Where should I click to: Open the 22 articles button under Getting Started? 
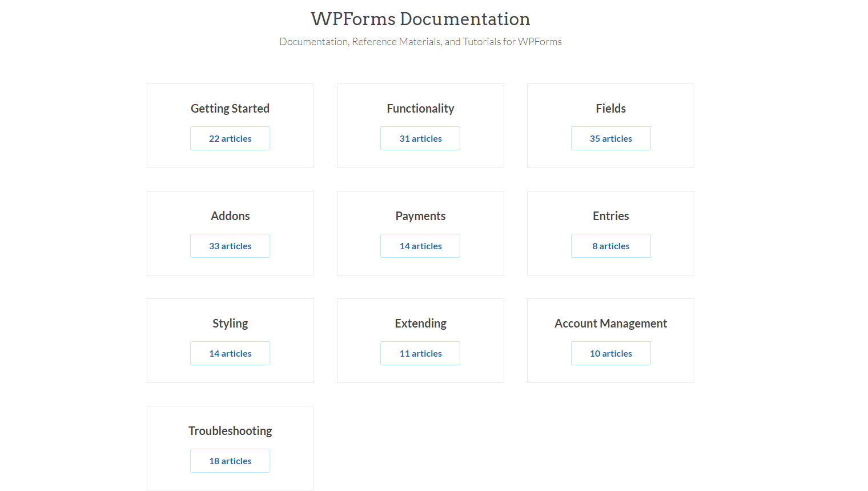(230, 138)
